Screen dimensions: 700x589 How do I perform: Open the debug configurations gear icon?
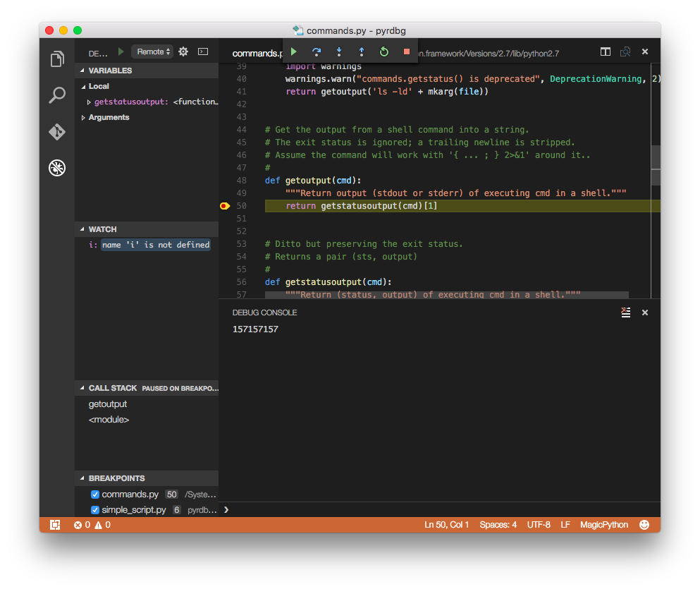[183, 51]
